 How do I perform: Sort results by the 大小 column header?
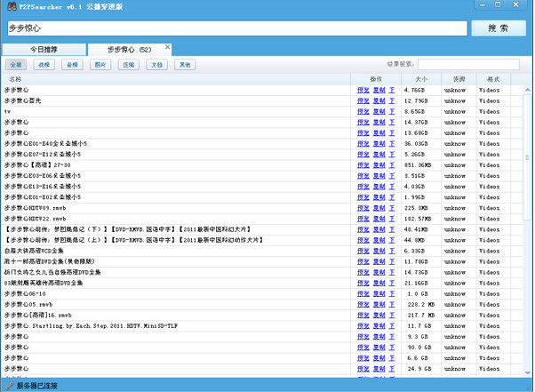tap(420, 79)
